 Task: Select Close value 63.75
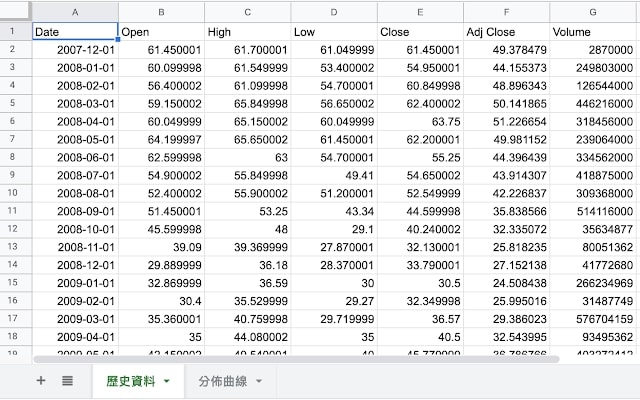pos(420,122)
